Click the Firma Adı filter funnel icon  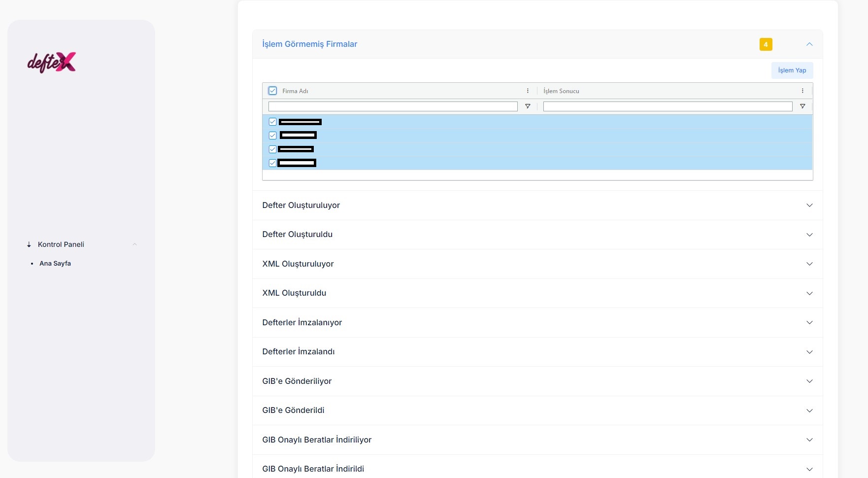coord(528,106)
